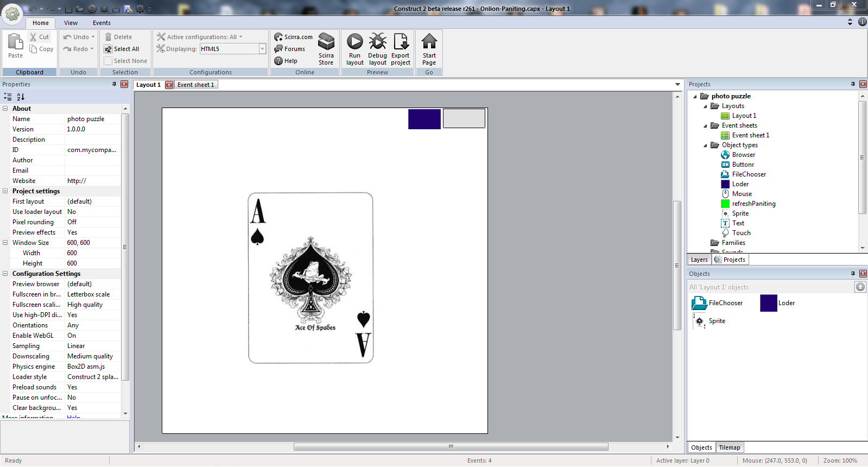Switch to the Layers panel tab

point(699,260)
